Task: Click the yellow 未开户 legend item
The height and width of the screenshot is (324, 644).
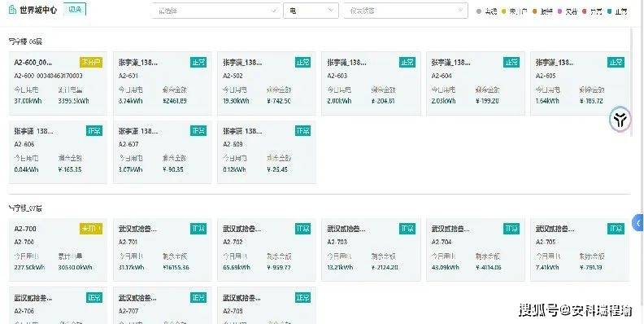Action: click(515, 11)
